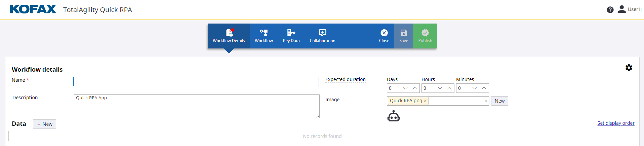Image resolution: width=644 pixels, height=146 pixels.
Task: Open the Key Data section
Action: click(291, 36)
